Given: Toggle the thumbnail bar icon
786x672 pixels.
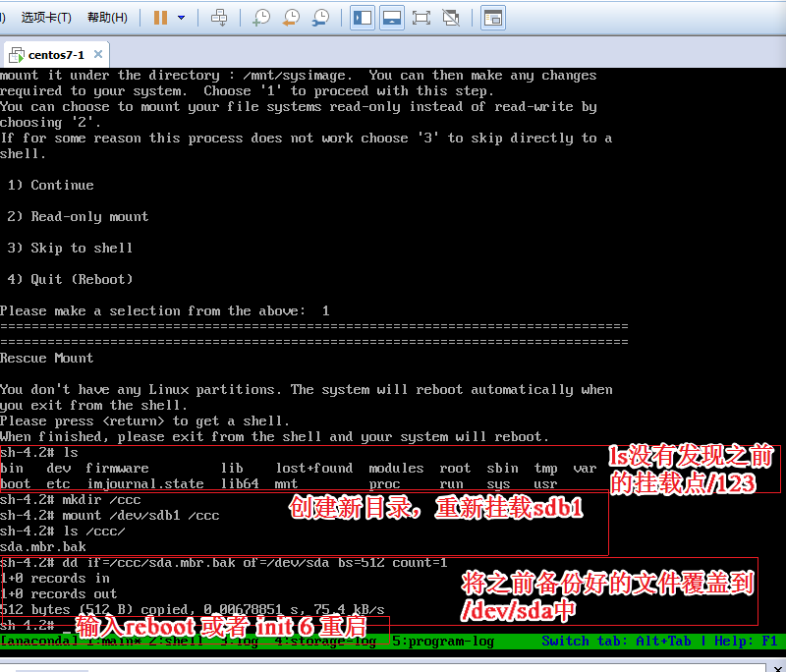Looking at the screenshot, I should tap(391, 18).
